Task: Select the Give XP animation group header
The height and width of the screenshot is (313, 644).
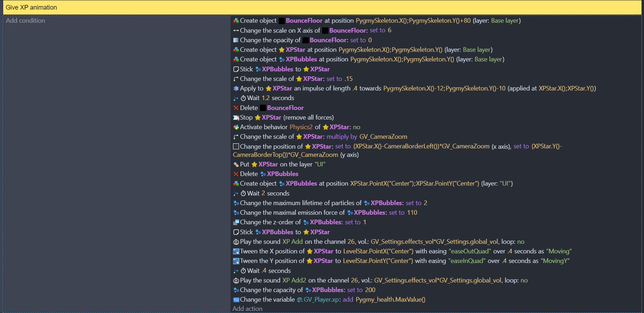Action: (31, 7)
